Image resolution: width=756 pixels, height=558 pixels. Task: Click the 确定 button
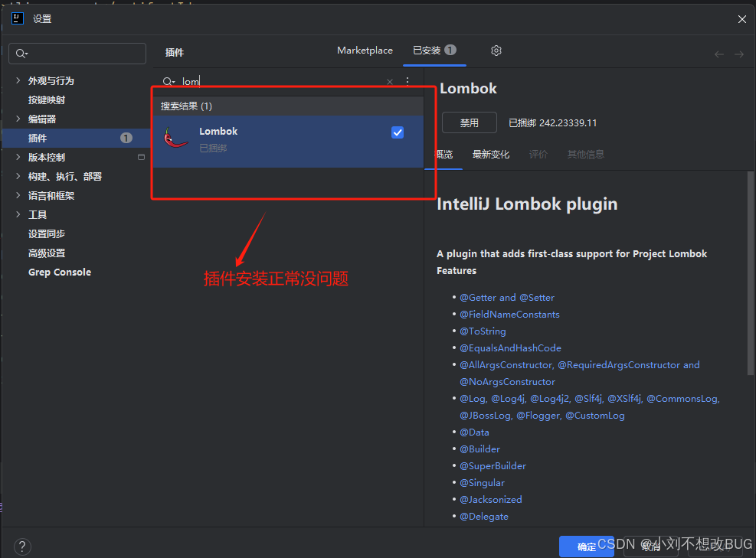587,546
